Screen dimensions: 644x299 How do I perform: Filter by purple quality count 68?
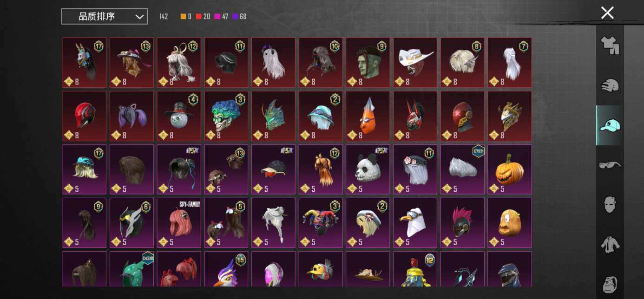(x=239, y=17)
